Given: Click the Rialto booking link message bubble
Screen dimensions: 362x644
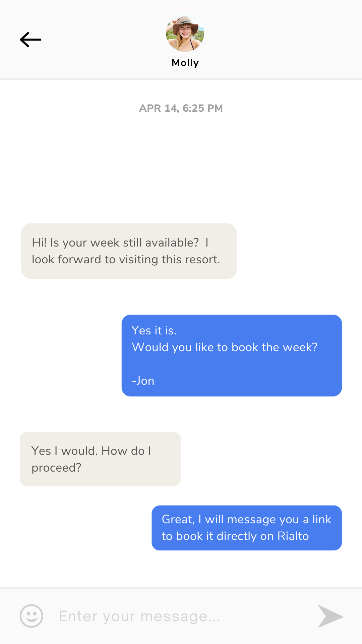Looking at the screenshot, I should 246,528.
